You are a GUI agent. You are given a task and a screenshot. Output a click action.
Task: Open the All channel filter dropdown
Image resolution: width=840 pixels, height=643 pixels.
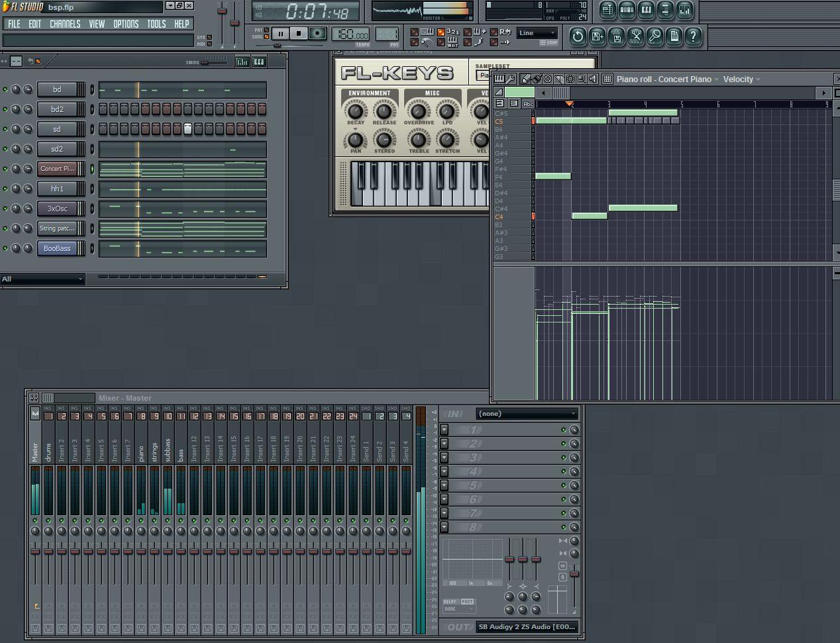pyautogui.click(x=43, y=279)
